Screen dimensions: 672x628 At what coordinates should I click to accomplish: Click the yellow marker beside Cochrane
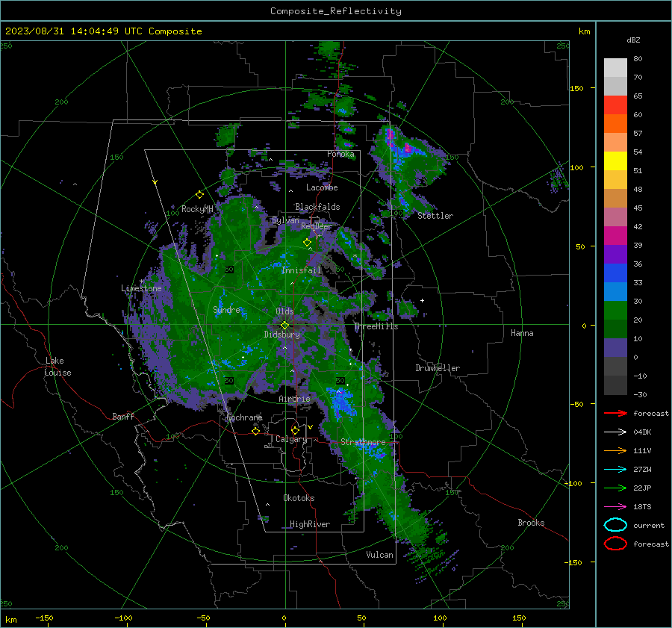pos(255,431)
